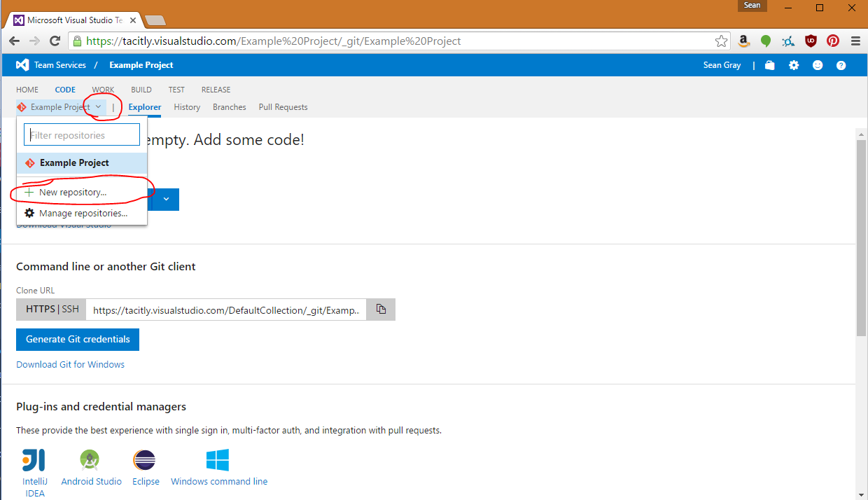Switch clone URL to SSH
The image size is (868, 500).
pyautogui.click(x=71, y=310)
